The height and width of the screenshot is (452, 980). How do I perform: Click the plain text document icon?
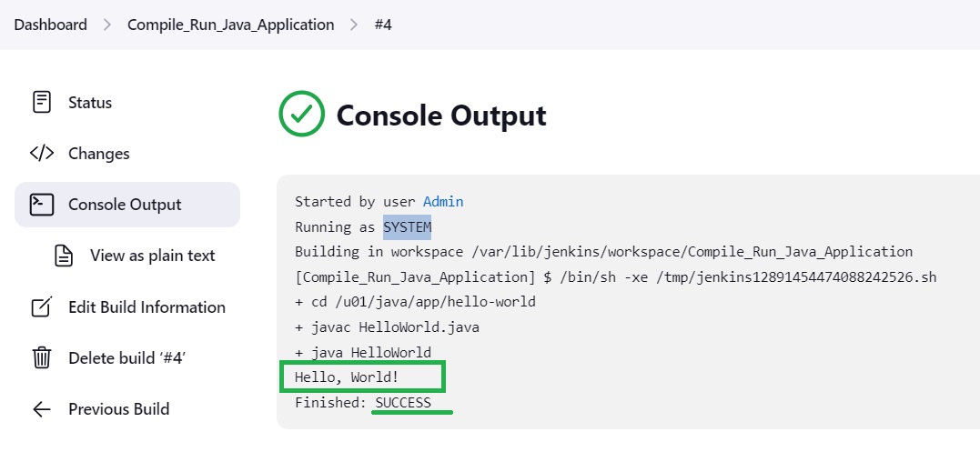pyautogui.click(x=63, y=256)
